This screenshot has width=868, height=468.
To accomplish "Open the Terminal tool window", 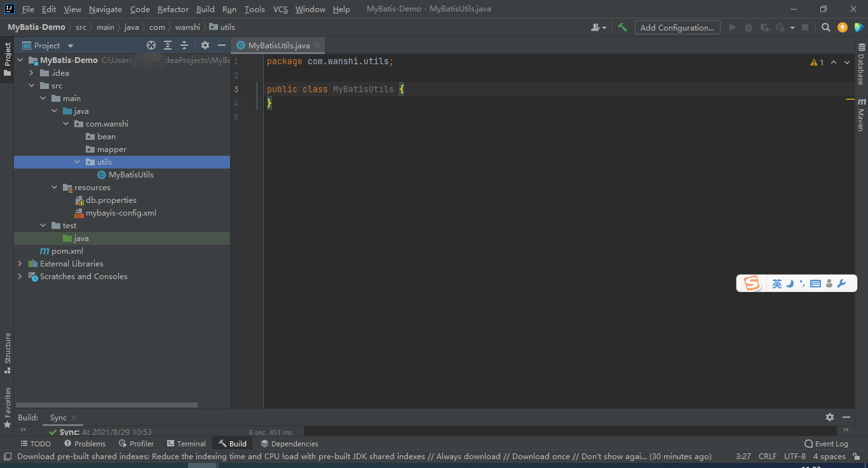I will [186, 444].
